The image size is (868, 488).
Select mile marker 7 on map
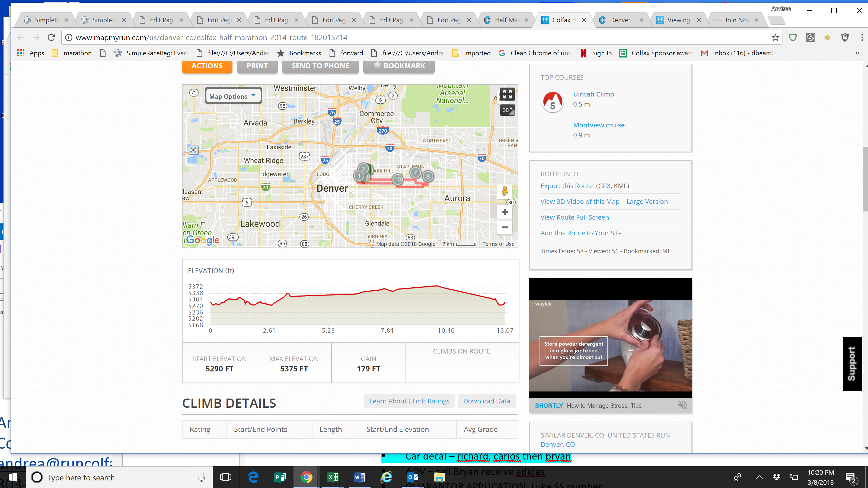coord(415,173)
